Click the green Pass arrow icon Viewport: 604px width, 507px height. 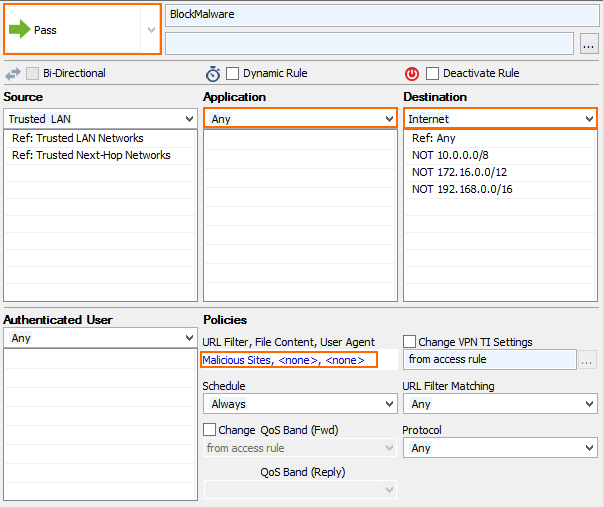click(x=19, y=29)
